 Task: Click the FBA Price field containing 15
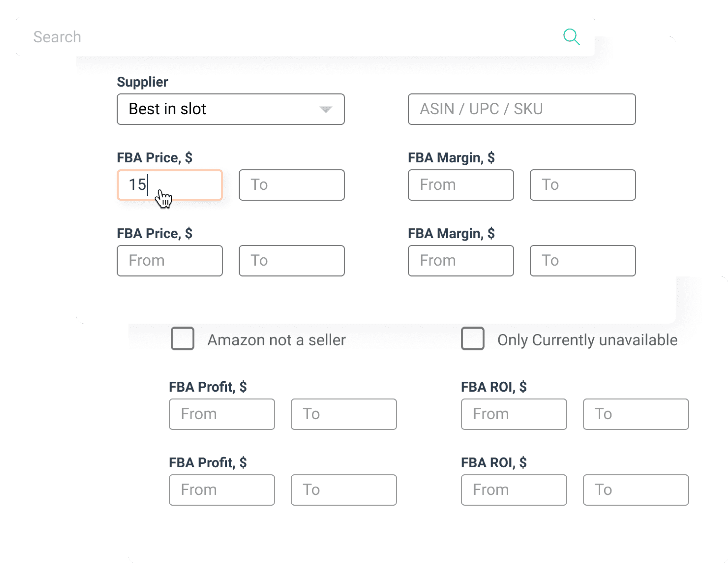pos(169,185)
